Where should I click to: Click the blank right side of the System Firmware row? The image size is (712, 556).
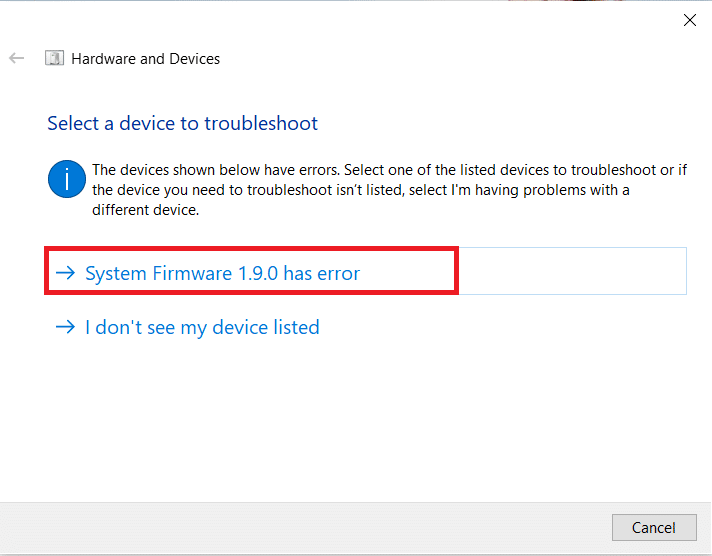tap(570, 272)
